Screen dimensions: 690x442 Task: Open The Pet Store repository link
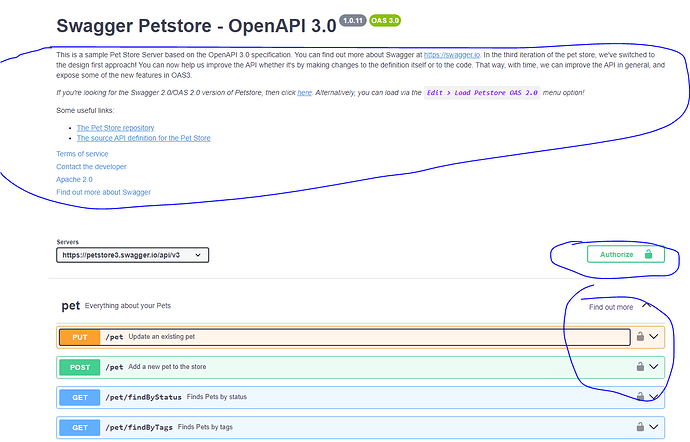(115, 128)
